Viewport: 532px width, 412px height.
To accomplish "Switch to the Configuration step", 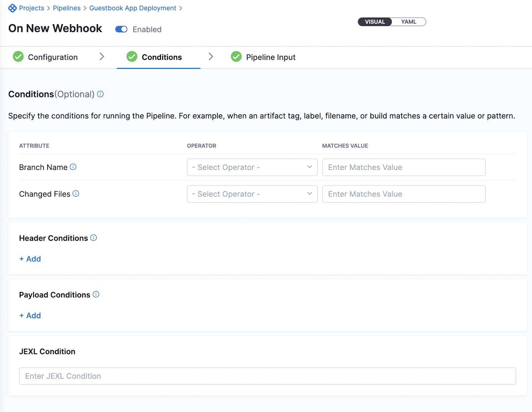I will click(x=53, y=57).
